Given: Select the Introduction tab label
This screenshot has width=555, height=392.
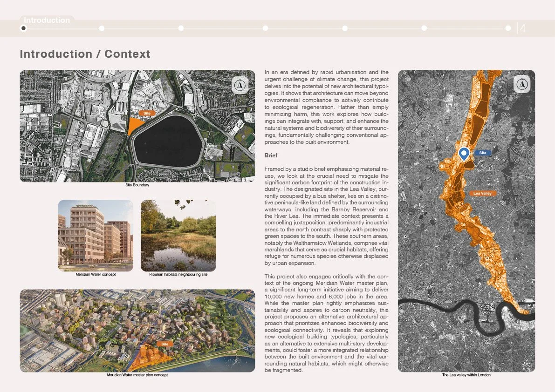Looking at the screenshot, I should 47,20.
